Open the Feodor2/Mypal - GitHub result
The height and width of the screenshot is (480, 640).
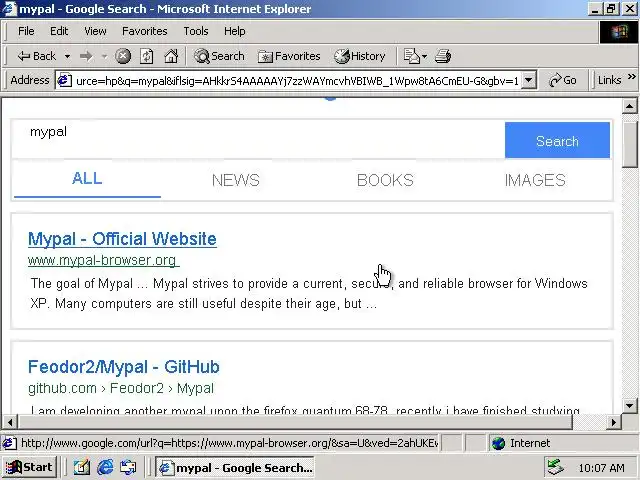click(x=124, y=367)
